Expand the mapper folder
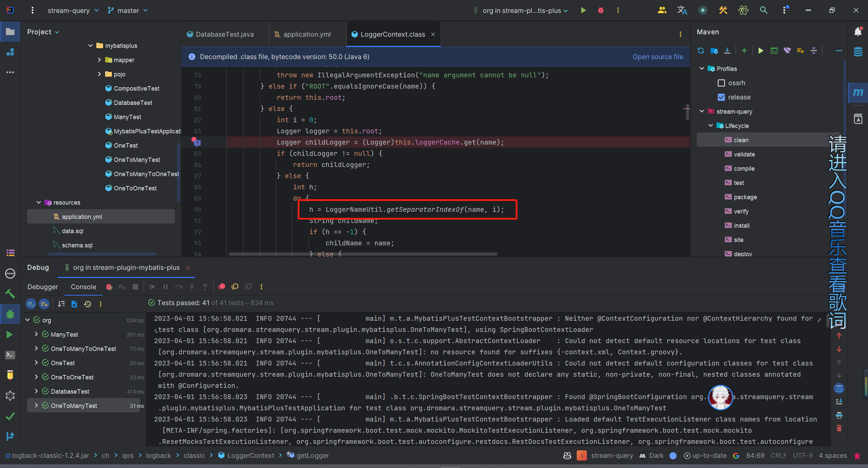 click(99, 60)
